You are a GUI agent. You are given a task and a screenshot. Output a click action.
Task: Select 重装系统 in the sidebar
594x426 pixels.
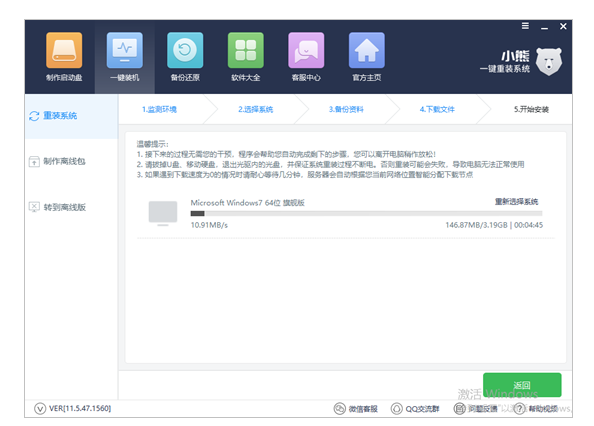(71, 116)
